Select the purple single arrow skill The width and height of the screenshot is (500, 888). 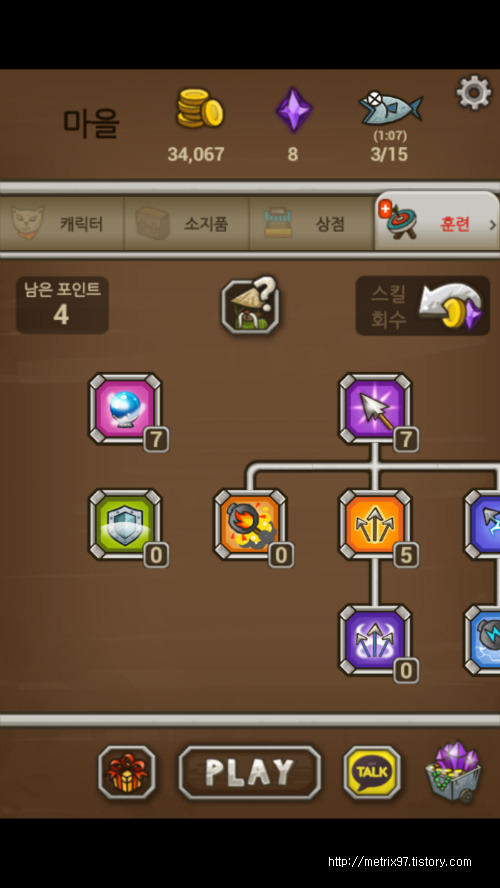375,408
